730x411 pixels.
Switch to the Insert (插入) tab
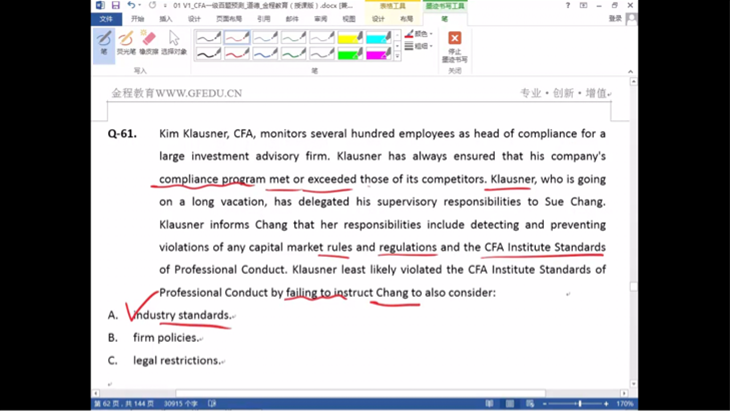(x=165, y=19)
